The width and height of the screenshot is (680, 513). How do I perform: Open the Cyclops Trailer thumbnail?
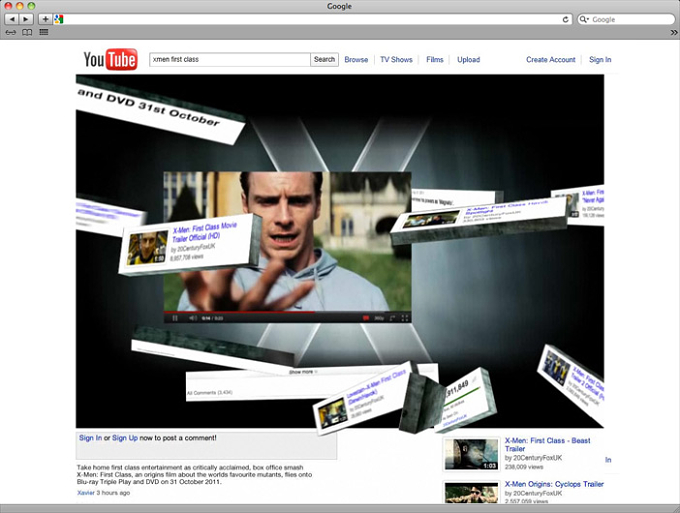(471, 493)
